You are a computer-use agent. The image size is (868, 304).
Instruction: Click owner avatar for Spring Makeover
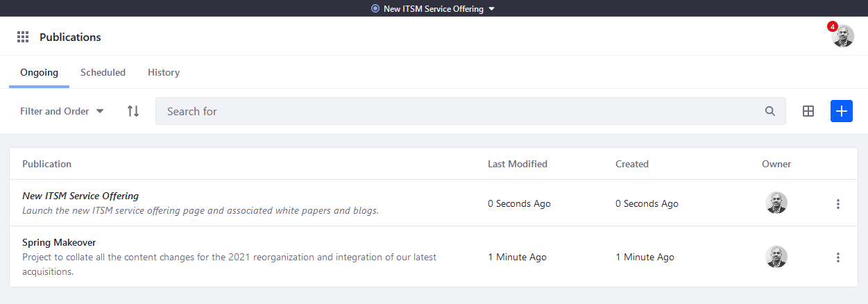click(x=776, y=257)
